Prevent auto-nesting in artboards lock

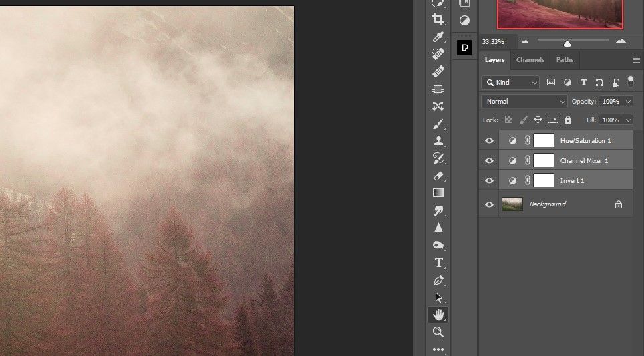point(553,120)
